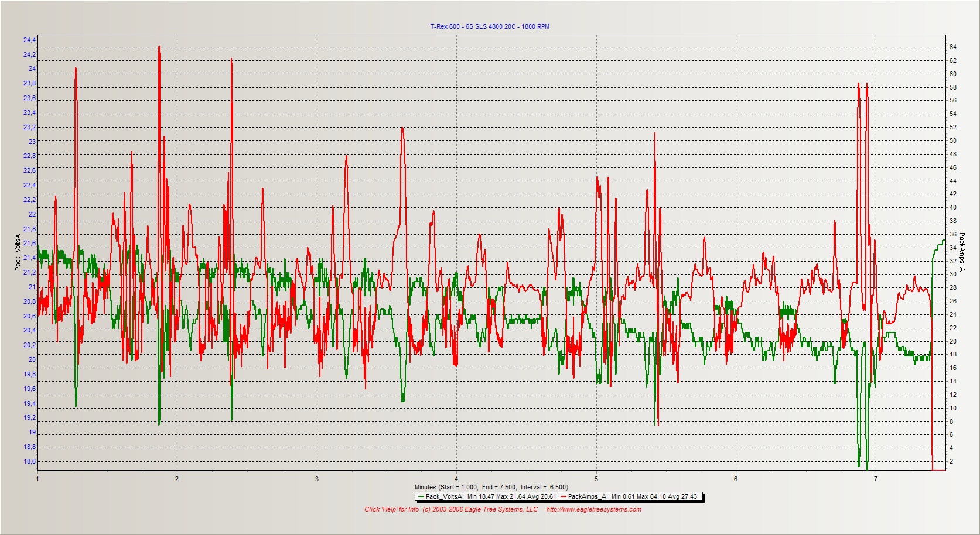The width and height of the screenshot is (980, 535).
Task: Click the Eagle Tree Systems copyright text
Action: point(480,509)
